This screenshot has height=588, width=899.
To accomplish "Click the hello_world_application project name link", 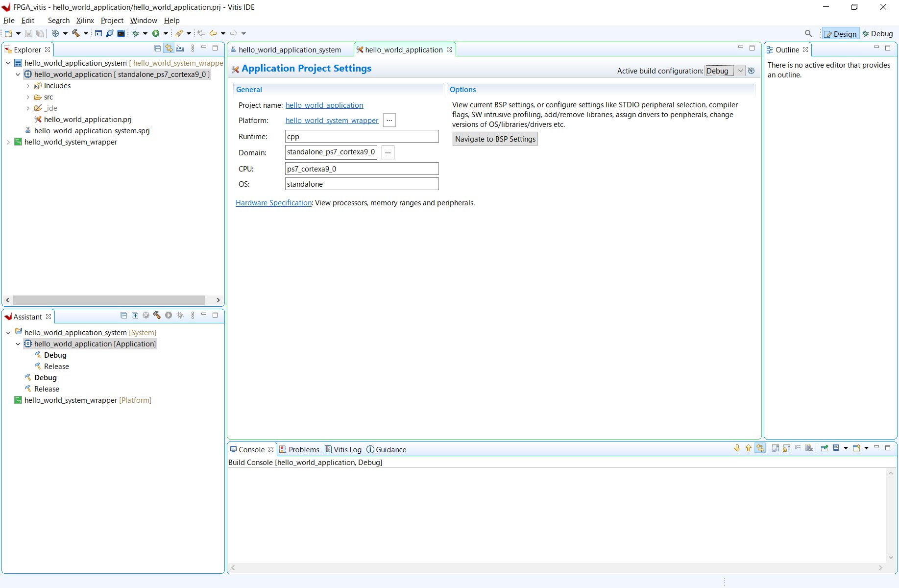I will tap(324, 105).
